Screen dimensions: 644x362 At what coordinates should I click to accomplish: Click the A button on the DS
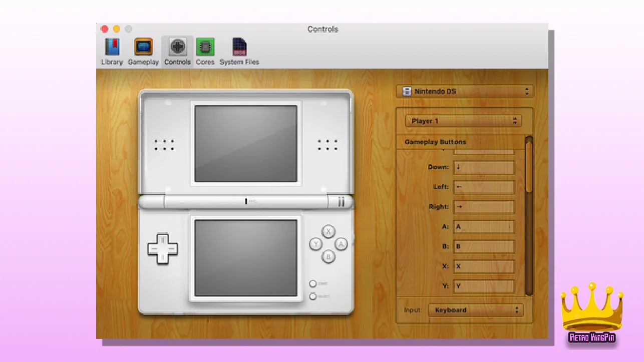(x=341, y=244)
